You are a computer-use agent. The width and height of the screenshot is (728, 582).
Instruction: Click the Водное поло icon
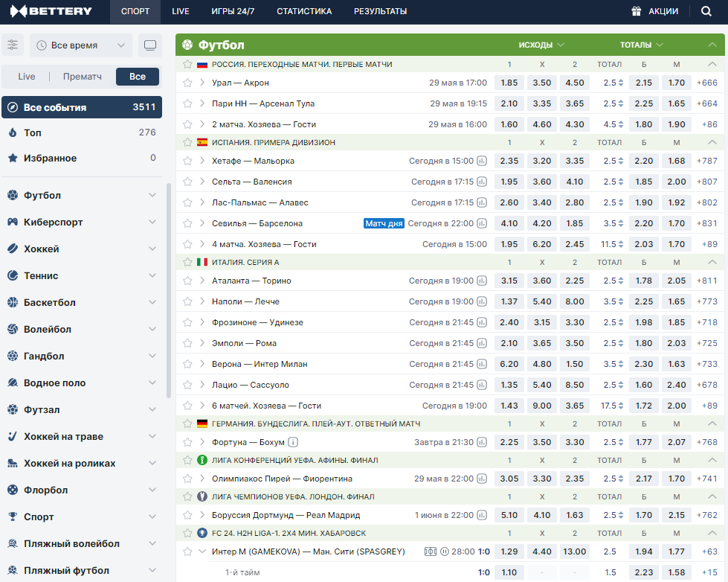(13, 383)
